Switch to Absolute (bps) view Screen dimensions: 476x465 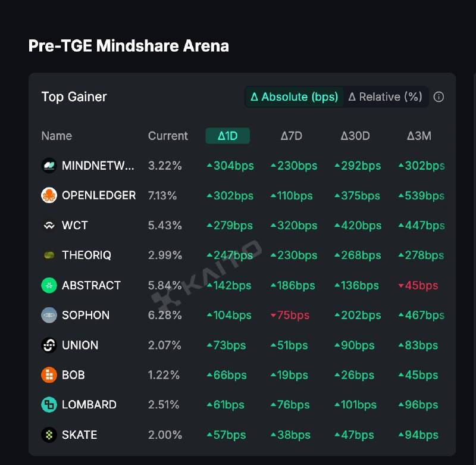(x=295, y=97)
